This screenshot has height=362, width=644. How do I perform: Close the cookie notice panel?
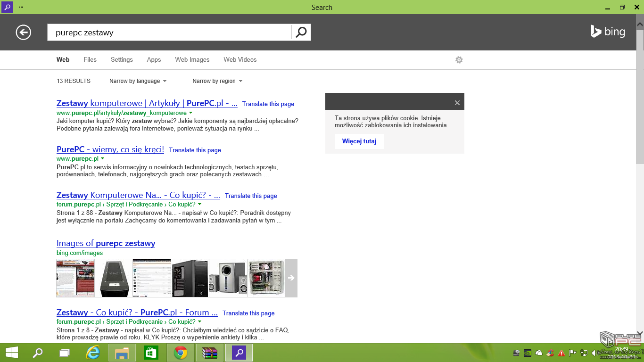457,103
